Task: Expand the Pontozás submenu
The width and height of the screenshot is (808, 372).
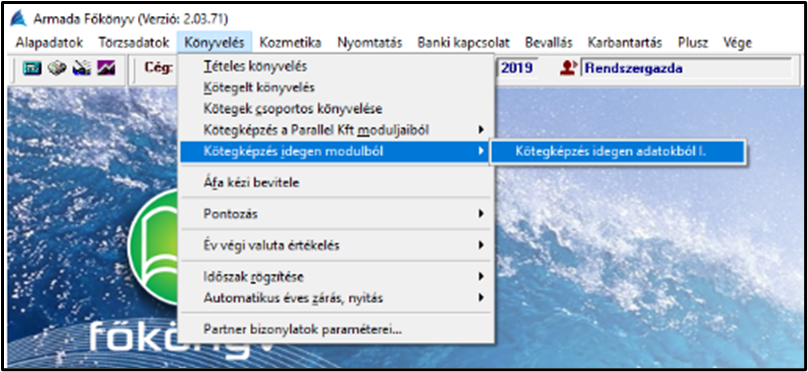Action: click(336, 214)
